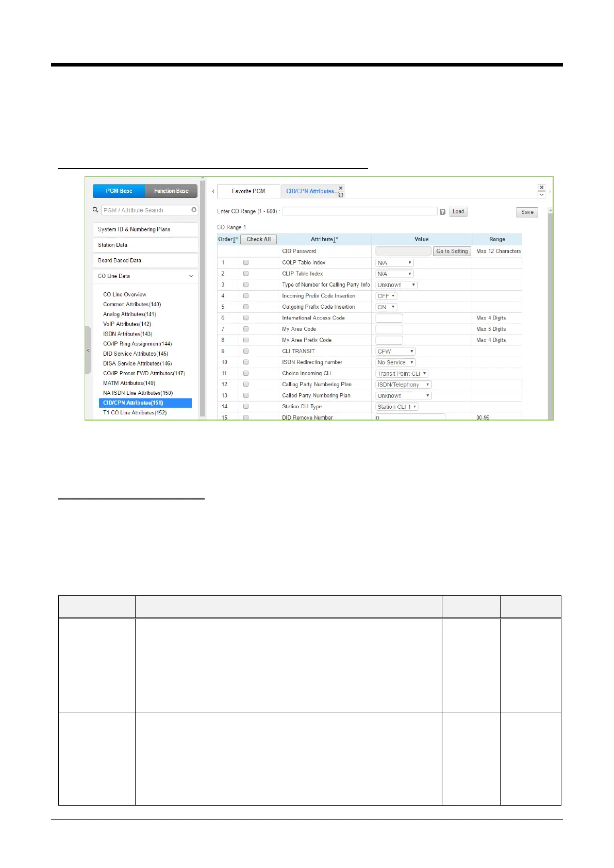
Task: Click the search magnifier icon
Action: (x=95, y=210)
